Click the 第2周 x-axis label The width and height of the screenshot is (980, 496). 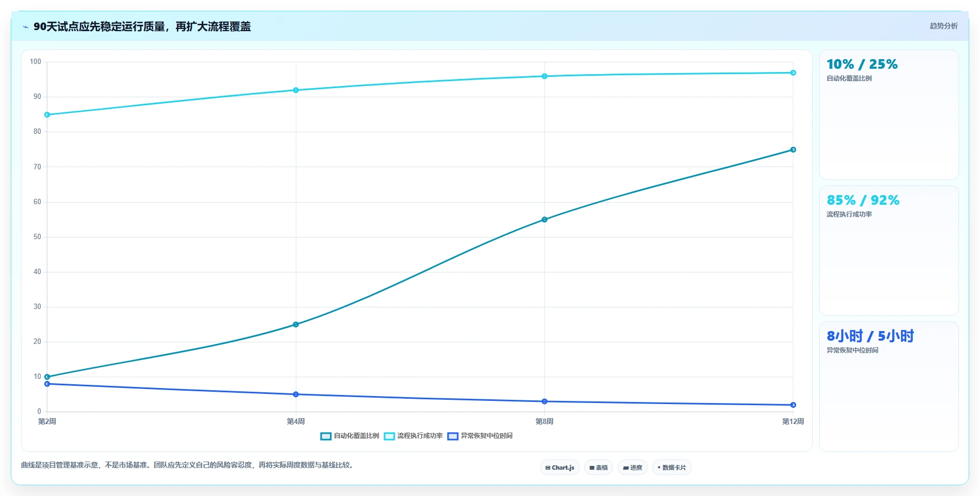[x=47, y=421]
